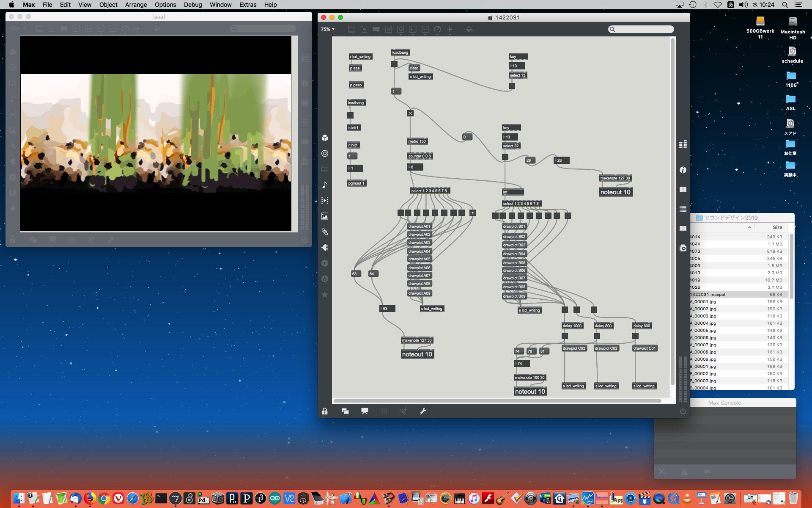The image size is (812, 508).
Task: Click the wrench debug icon in bottom toolbar
Action: point(423,411)
